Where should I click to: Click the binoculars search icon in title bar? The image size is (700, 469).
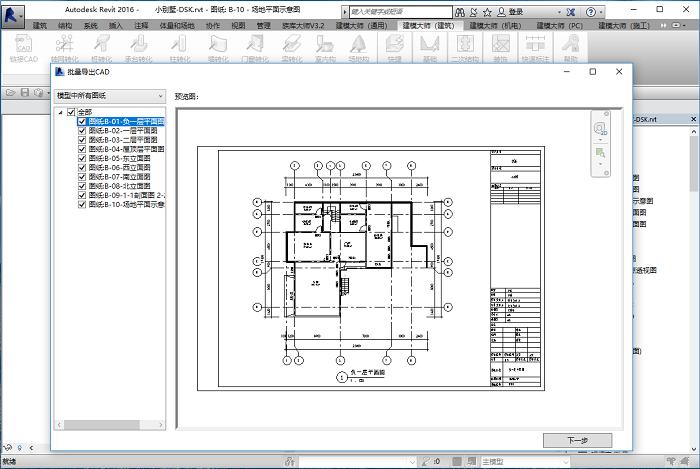[460, 12]
